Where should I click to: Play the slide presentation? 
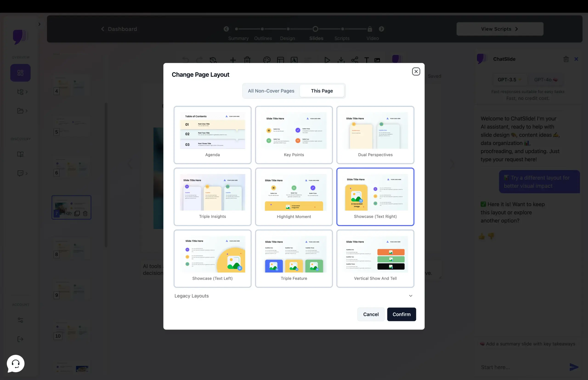[327, 60]
